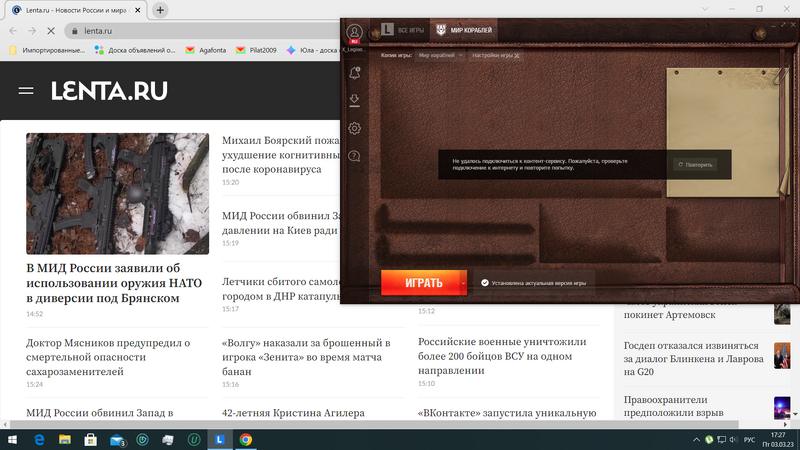Open Windows Start menu
This screenshot has height=450, width=800.
[x=12, y=439]
